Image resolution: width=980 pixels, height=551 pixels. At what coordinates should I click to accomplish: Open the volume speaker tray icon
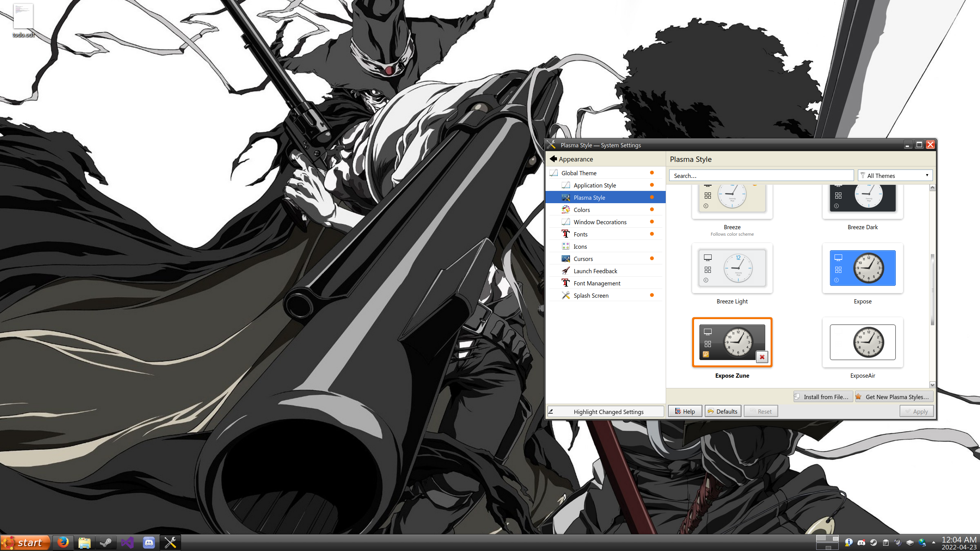tap(898, 543)
